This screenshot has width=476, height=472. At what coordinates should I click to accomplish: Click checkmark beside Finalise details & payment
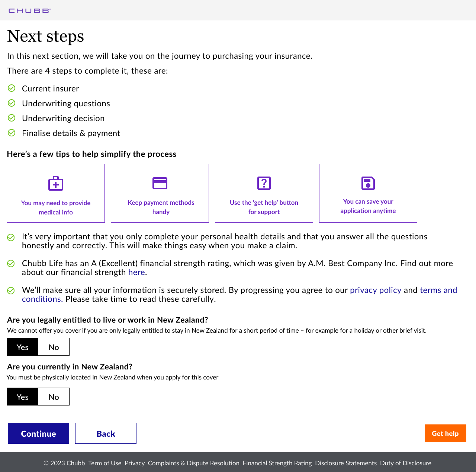tap(12, 133)
